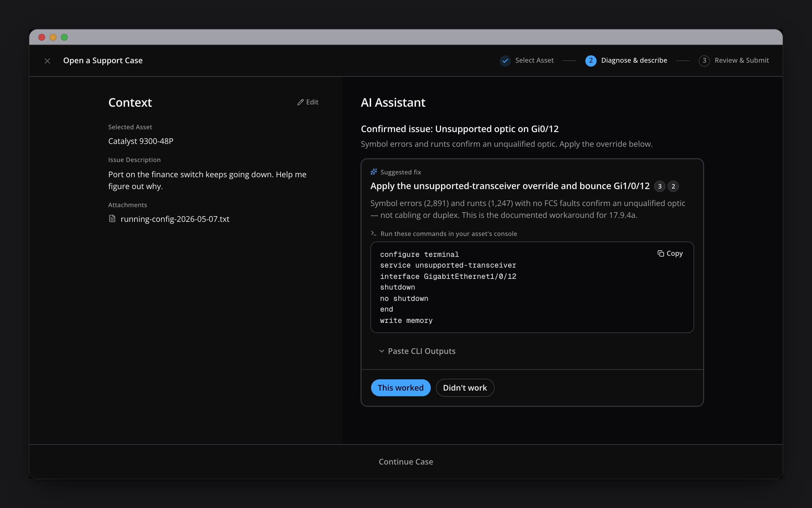Click the This worked button

coord(401,387)
